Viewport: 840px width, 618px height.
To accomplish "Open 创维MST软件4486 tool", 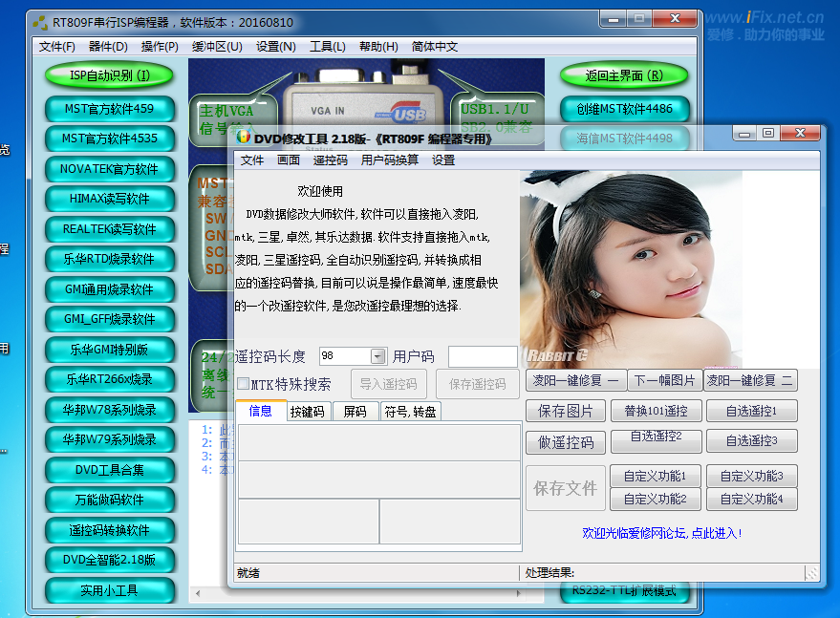I will pyautogui.click(x=623, y=108).
